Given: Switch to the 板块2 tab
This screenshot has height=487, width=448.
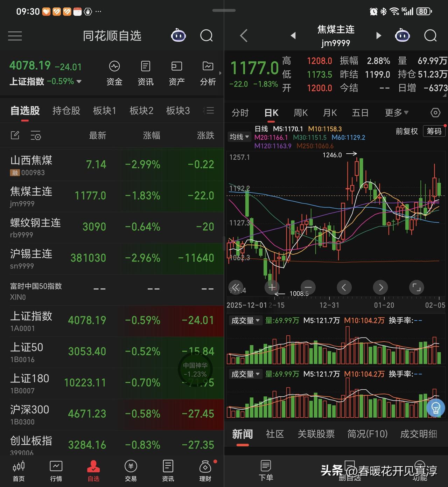Looking at the screenshot, I should 141,111.
